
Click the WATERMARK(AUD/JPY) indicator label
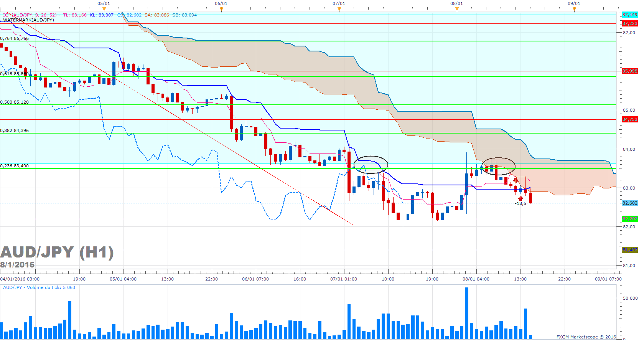coord(29,20)
